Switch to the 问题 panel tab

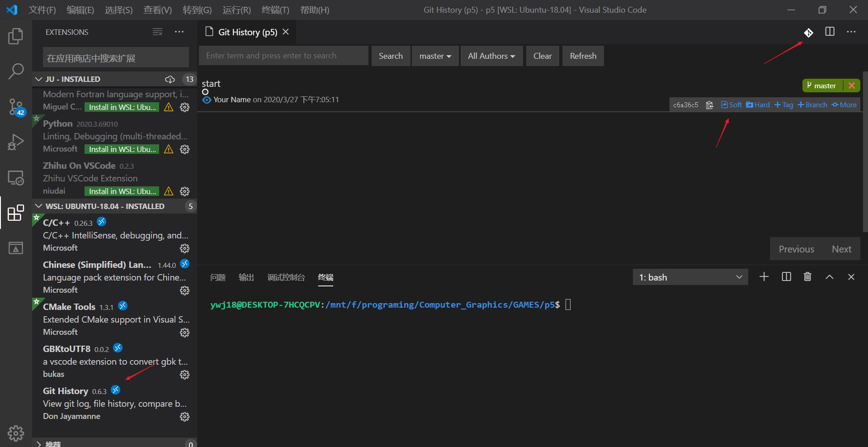click(x=218, y=277)
